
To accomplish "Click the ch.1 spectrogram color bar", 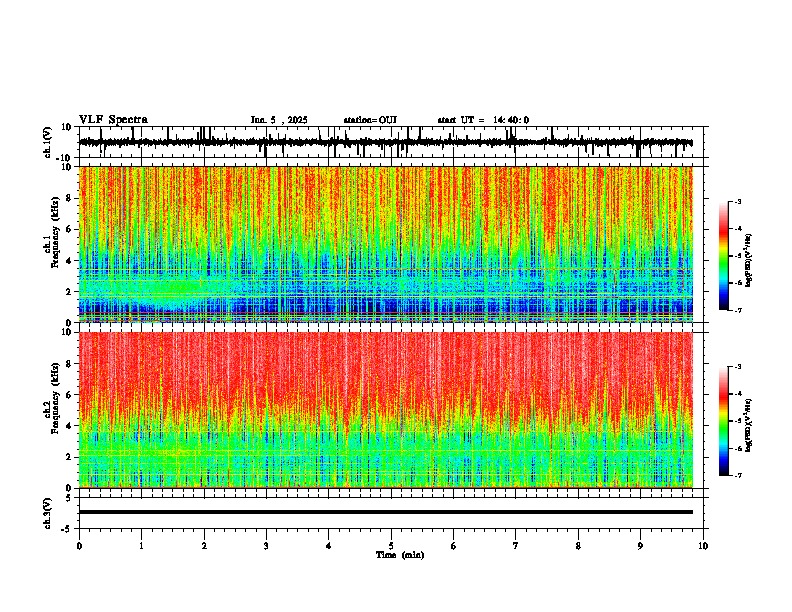I will [x=723, y=256].
